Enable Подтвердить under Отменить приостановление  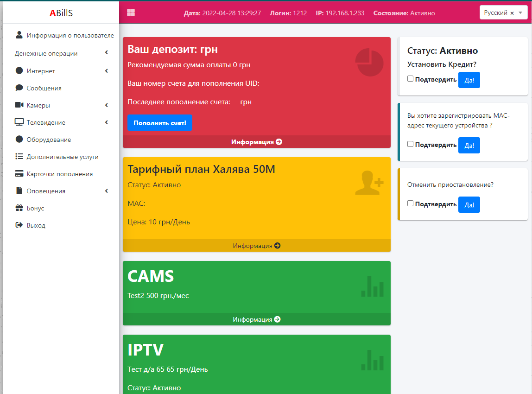click(x=410, y=203)
